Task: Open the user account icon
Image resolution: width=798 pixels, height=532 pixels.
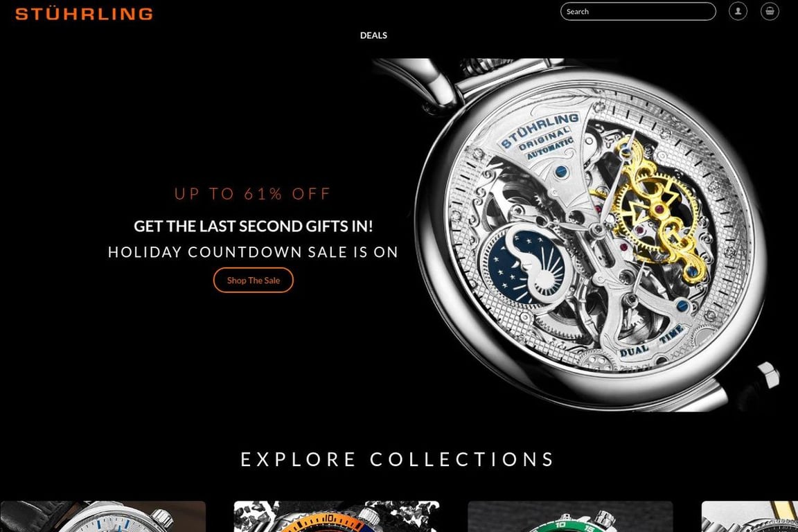Action: tap(738, 11)
